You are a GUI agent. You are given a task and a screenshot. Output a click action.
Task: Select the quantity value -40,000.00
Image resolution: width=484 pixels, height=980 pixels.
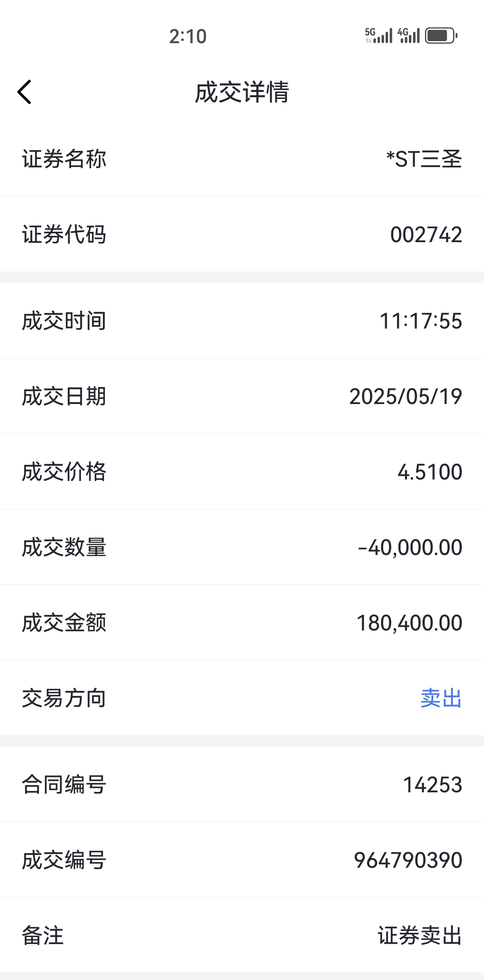[410, 547]
